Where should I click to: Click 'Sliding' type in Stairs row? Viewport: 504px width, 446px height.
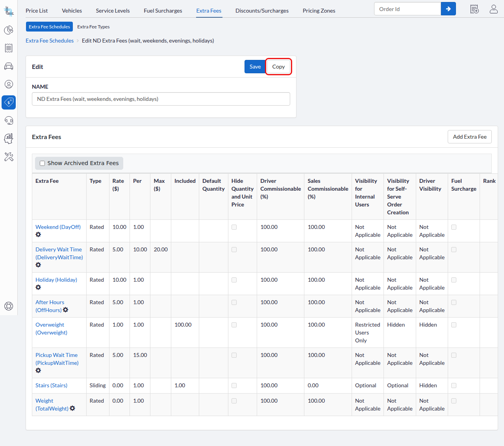(x=98, y=385)
